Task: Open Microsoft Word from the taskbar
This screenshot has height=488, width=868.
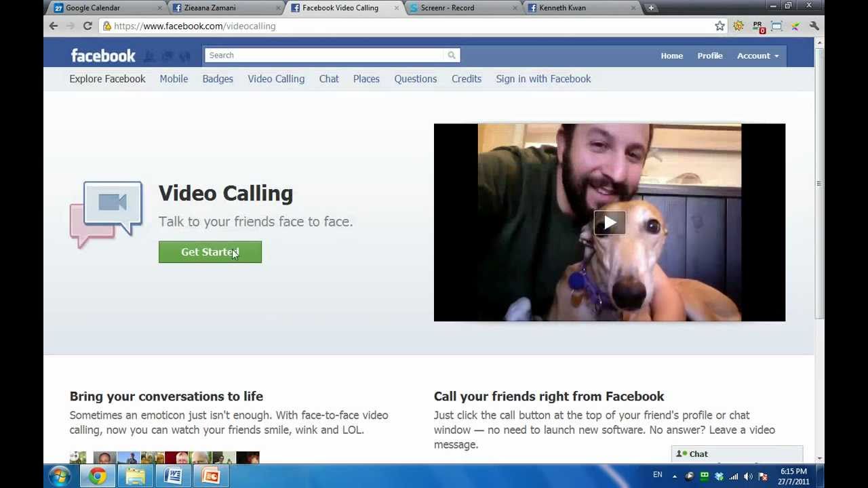Action: pyautogui.click(x=173, y=476)
